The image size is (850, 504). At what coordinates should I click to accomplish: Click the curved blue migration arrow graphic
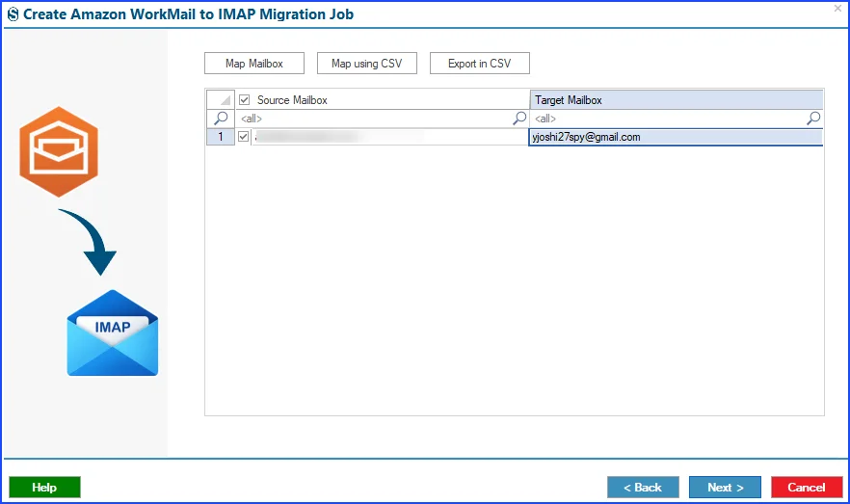(x=90, y=242)
